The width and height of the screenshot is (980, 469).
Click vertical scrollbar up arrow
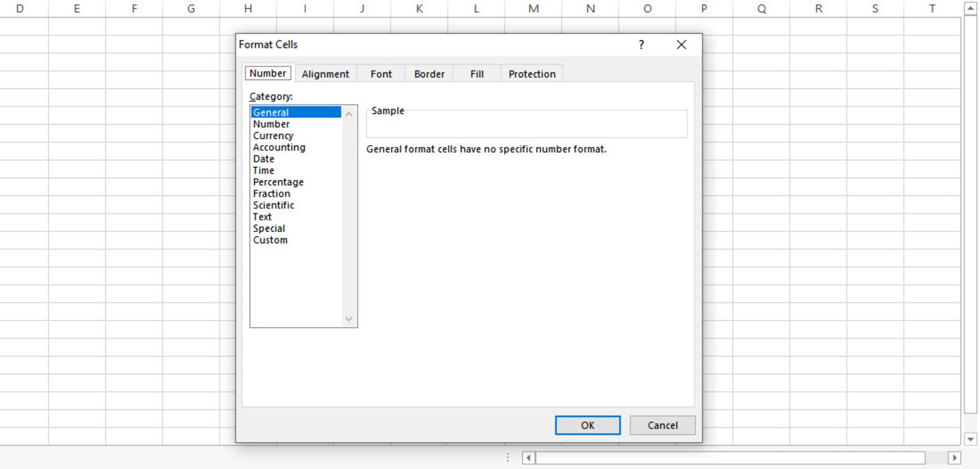pyautogui.click(x=970, y=9)
